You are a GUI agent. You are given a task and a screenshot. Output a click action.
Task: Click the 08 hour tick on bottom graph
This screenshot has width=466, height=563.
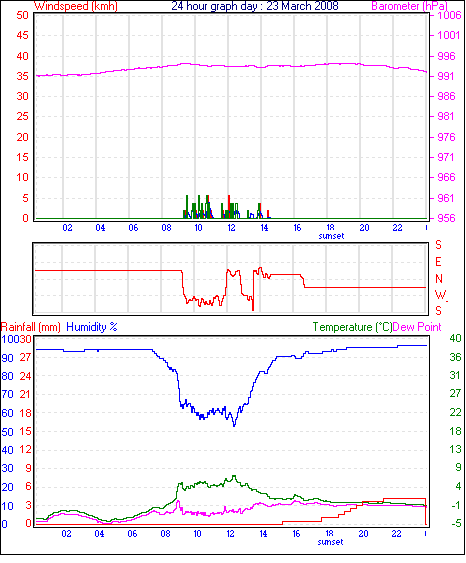(x=165, y=534)
